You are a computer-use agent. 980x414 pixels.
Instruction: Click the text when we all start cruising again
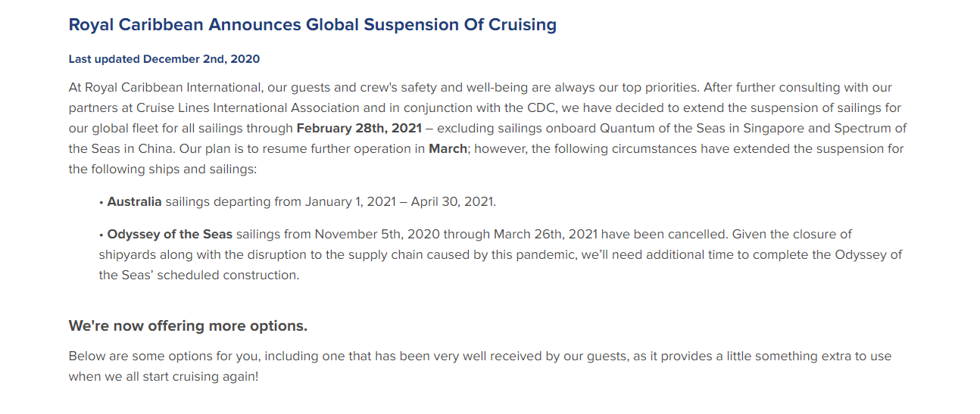pyautogui.click(x=162, y=376)
